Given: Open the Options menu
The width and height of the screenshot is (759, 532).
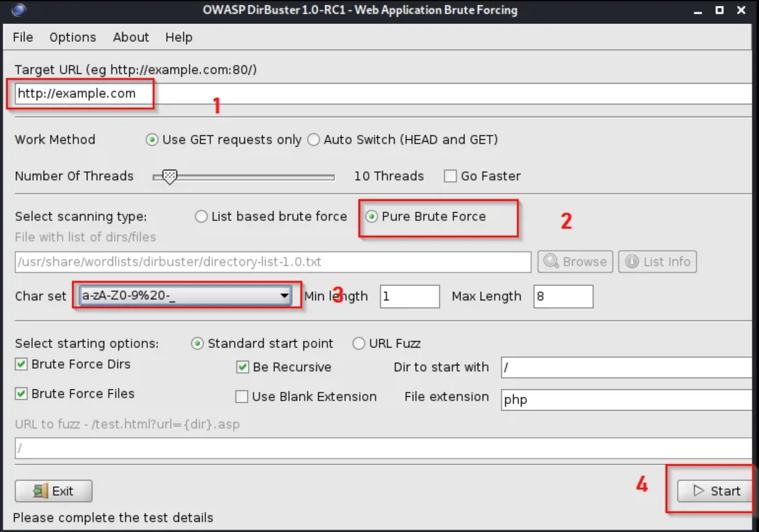Looking at the screenshot, I should tap(73, 37).
